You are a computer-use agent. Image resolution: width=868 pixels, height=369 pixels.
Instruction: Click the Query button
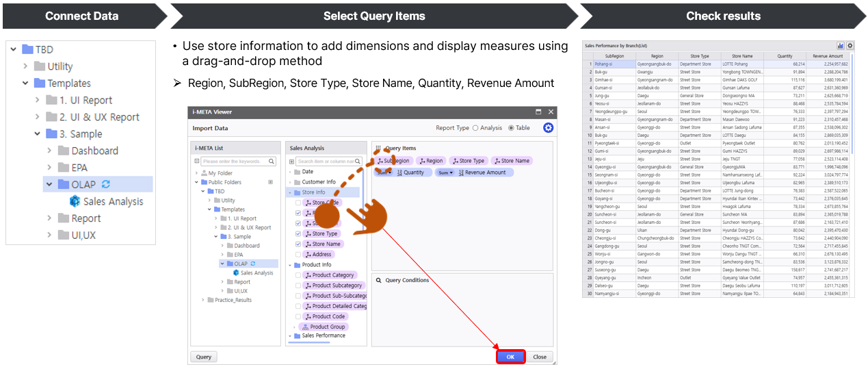click(204, 357)
